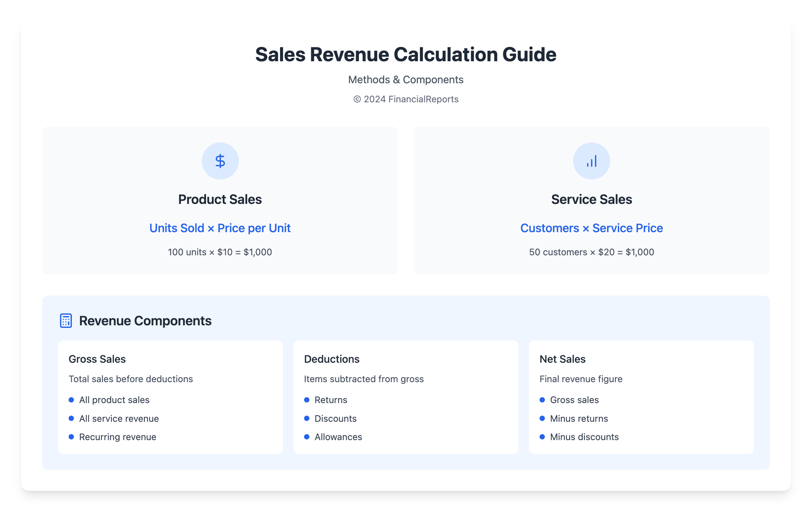Click the 100 units × $10 example calculation
The height and width of the screenshot is (512, 812).
click(x=220, y=252)
